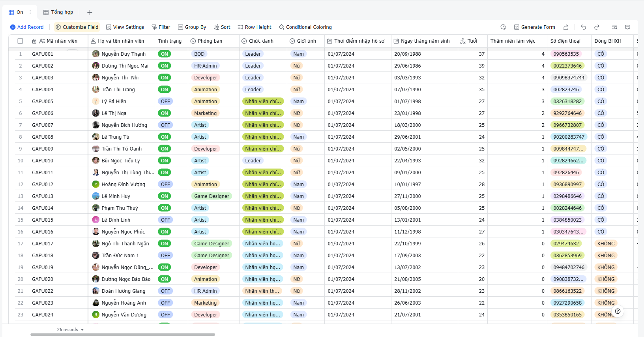Click the undo arrow icon
644x337 pixels.
click(x=583, y=27)
